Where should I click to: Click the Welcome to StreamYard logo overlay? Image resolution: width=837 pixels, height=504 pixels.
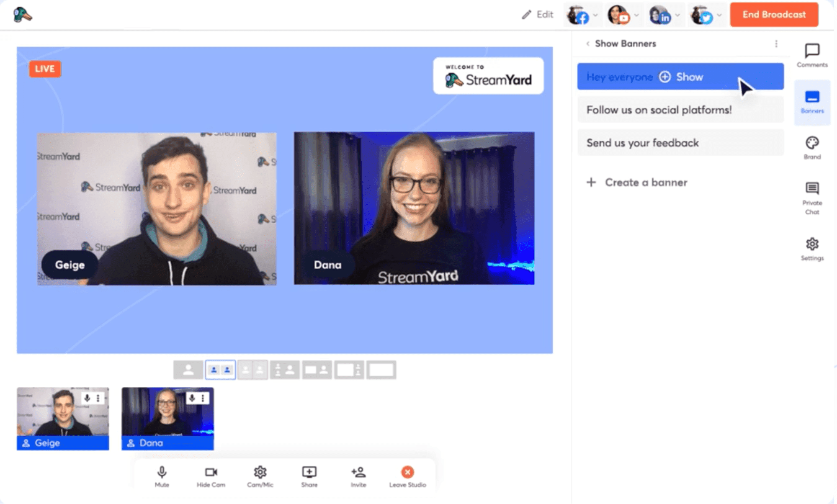488,76
